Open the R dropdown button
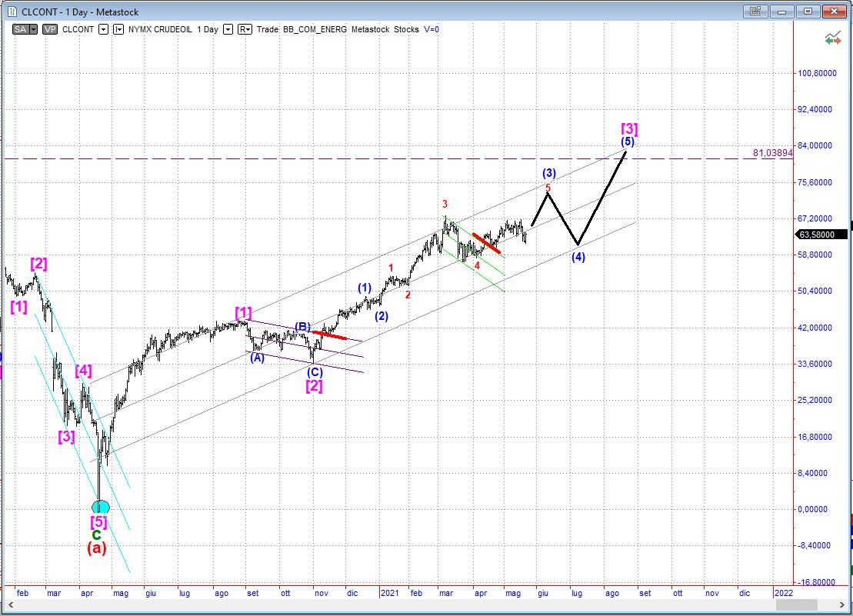This screenshot has height=616, width=853. (x=245, y=29)
